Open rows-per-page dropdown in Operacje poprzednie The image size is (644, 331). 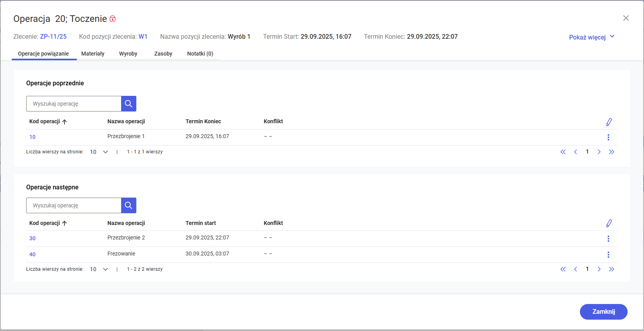99,152
